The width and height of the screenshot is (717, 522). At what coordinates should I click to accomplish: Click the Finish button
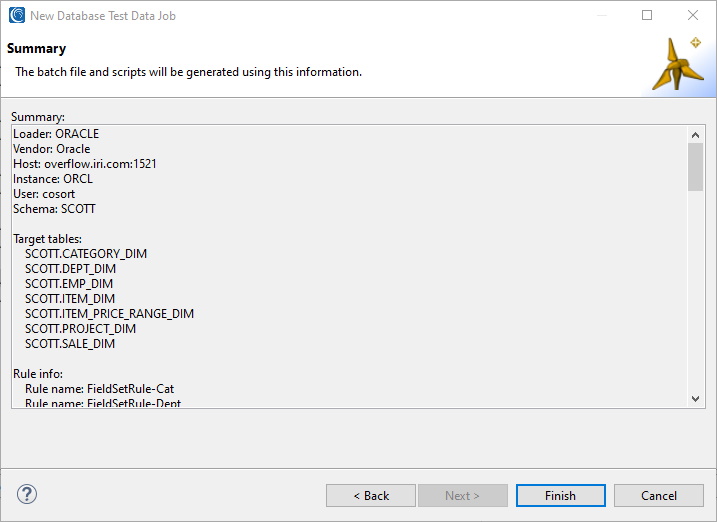coord(561,495)
